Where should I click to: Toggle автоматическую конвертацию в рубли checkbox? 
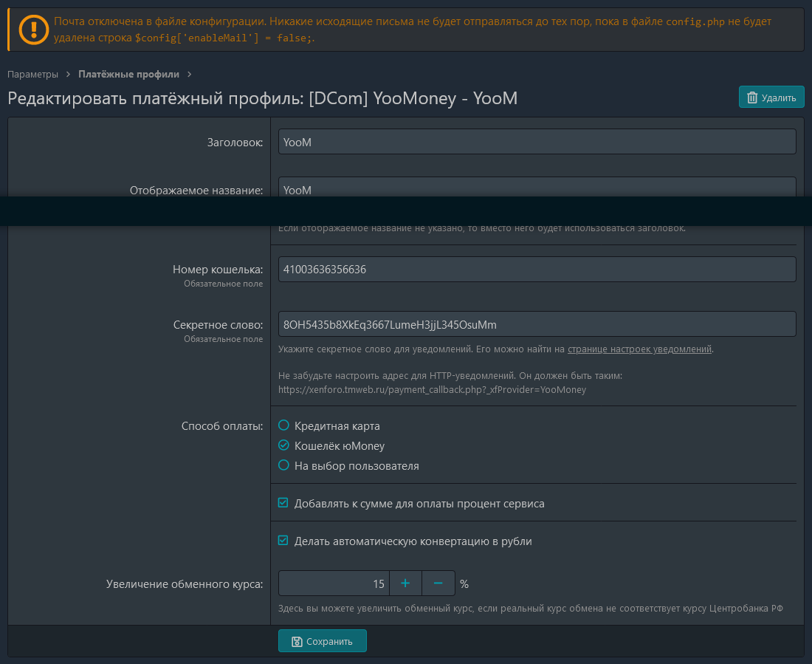point(283,541)
